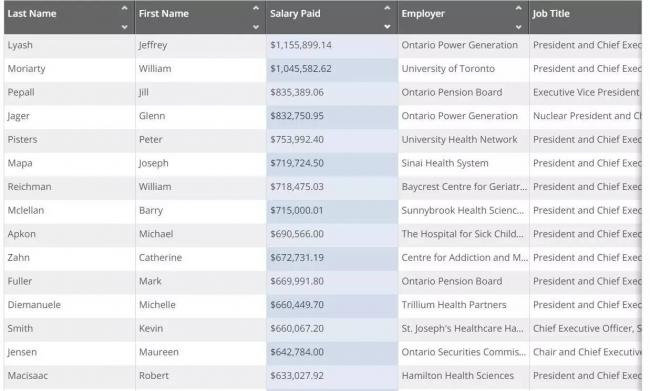Select the Diemanuele row last name
This screenshot has height=391, width=650.
[x=69, y=305]
